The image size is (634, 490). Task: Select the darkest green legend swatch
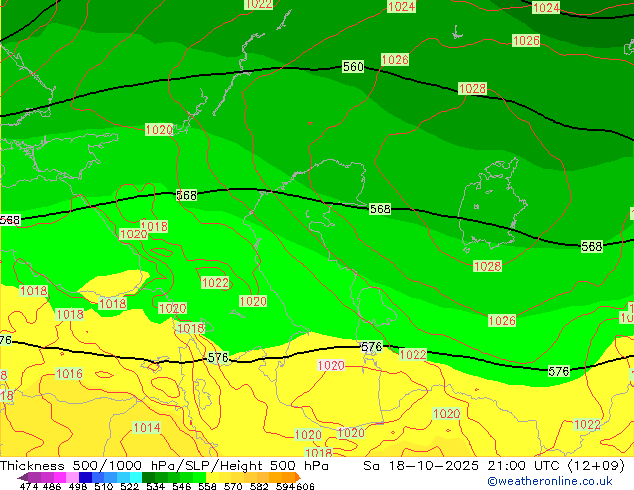149,477
